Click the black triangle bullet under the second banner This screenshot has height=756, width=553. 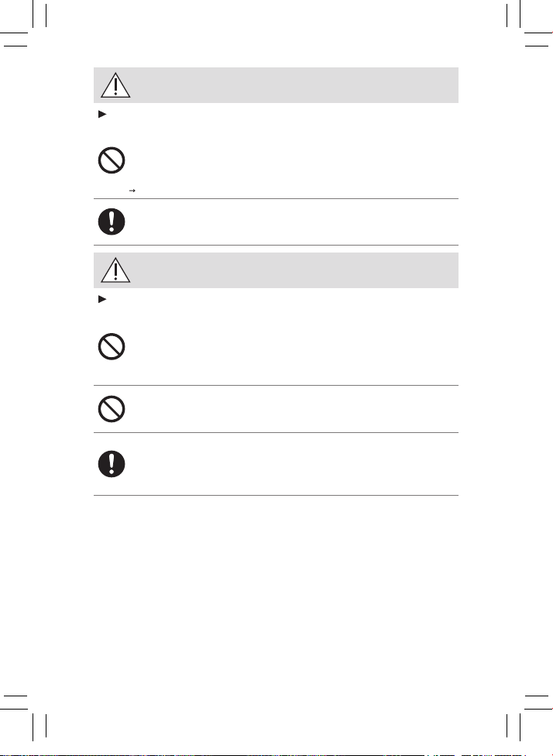(102, 300)
